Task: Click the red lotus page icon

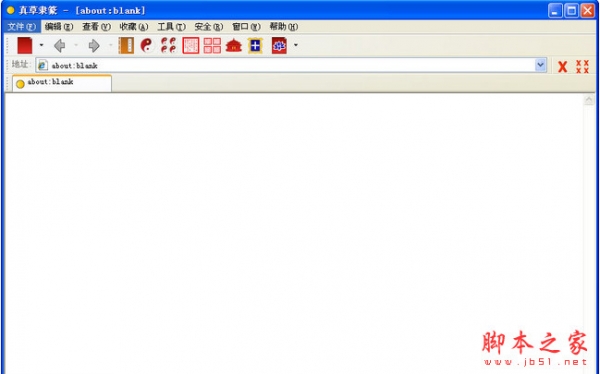Action: coord(279,46)
